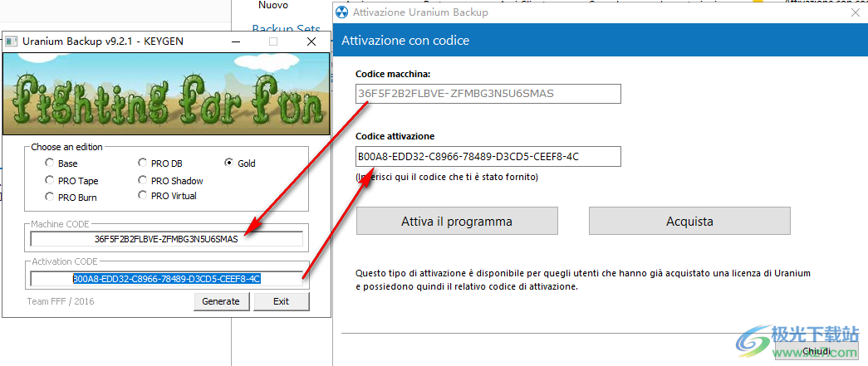The height and width of the screenshot is (366, 868).
Task: Click the Codice macchina text field
Action: point(488,93)
